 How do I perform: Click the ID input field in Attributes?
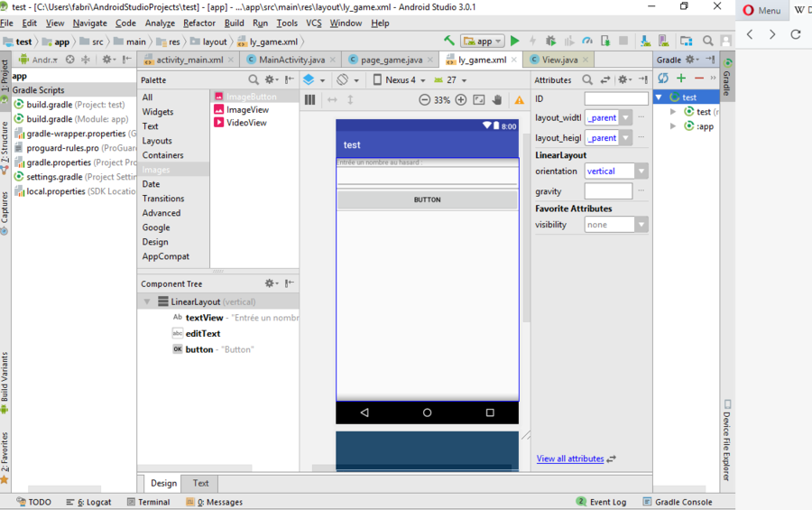coord(615,98)
